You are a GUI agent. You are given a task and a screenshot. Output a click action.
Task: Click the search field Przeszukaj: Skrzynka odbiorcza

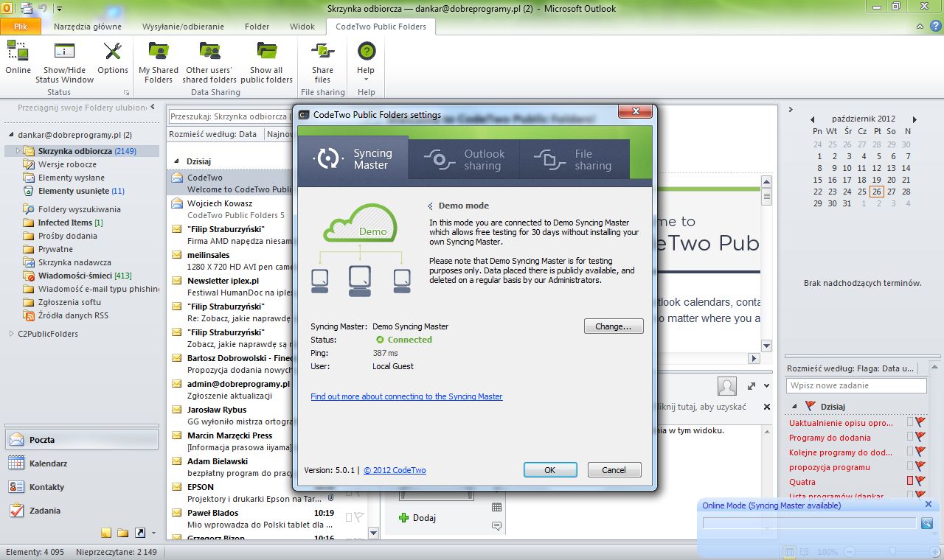230,116
